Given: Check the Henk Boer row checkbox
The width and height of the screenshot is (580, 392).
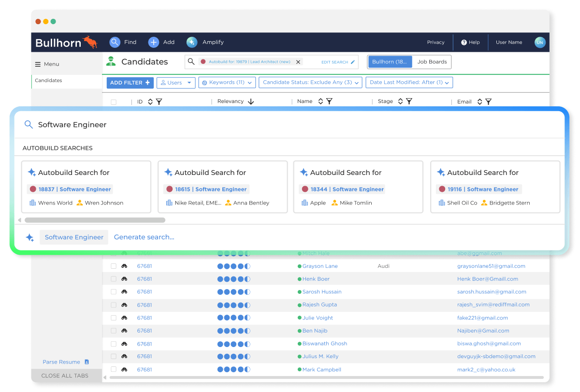Looking at the screenshot, I should coord(114,279).
